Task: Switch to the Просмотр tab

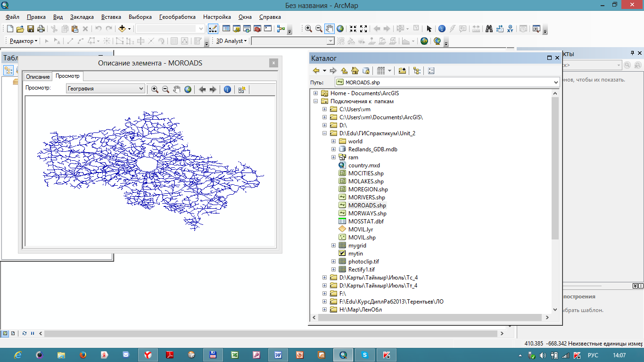Action: point(68,76)
